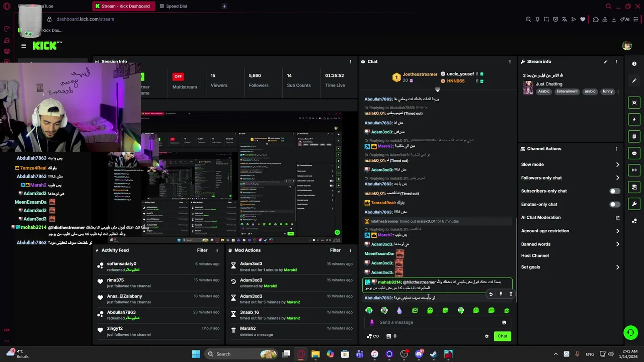The width and height of the screenshot is (644, 362).
Task: Open Chat panel options menu
Action: tap(510, 62)
